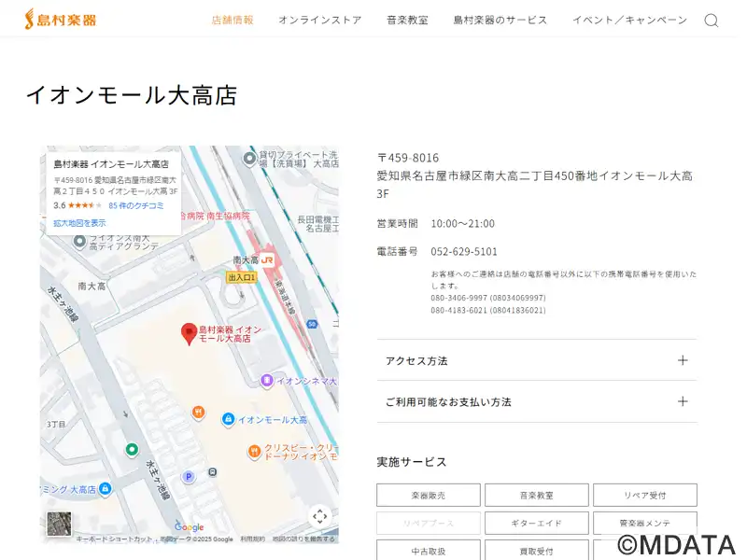Viewport: 747px width, 560px height.
Task: Click the イオンモール大高 blue shopping marker
Action: click(228, 419)
